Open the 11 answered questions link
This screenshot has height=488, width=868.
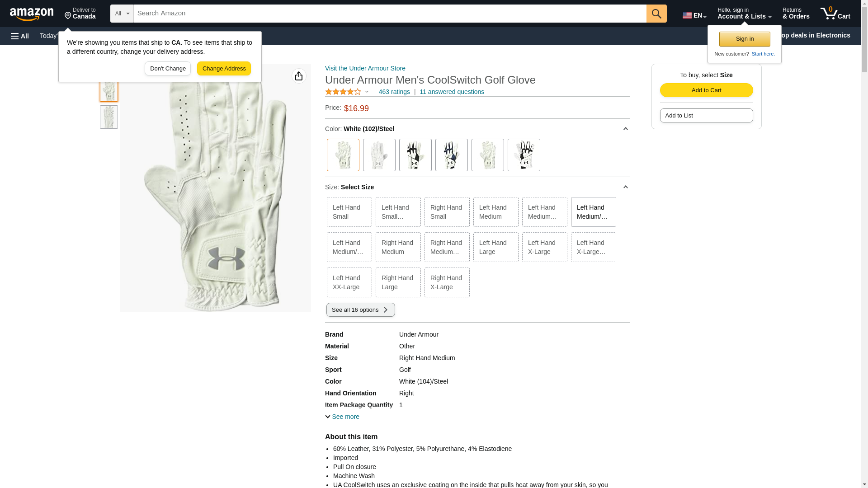tap(452, 92)
